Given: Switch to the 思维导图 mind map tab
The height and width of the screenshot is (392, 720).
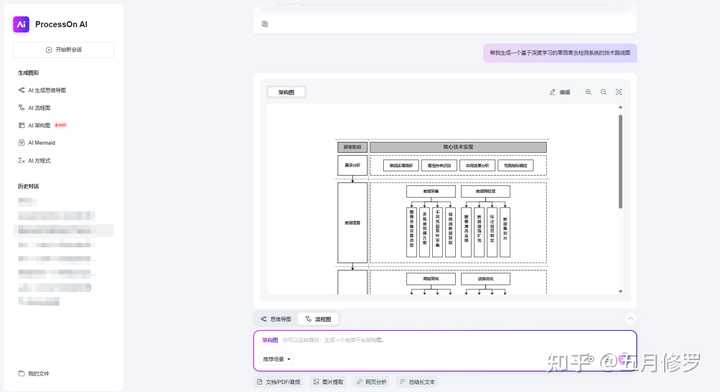Looking at the screenshot, I should click(276, 319).
